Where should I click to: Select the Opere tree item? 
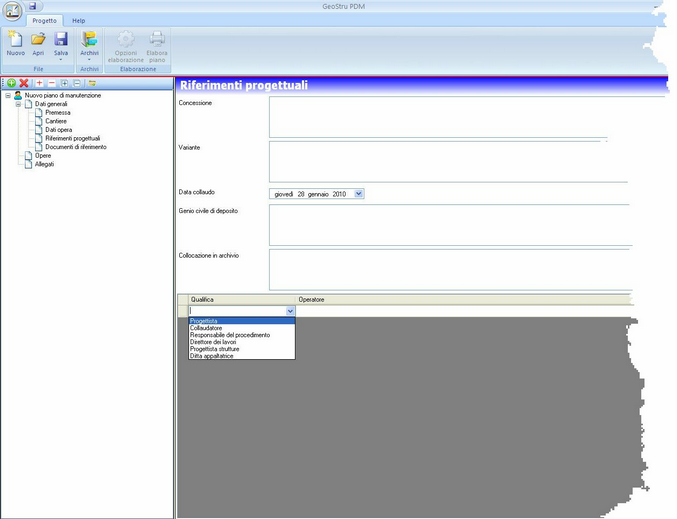43,155
